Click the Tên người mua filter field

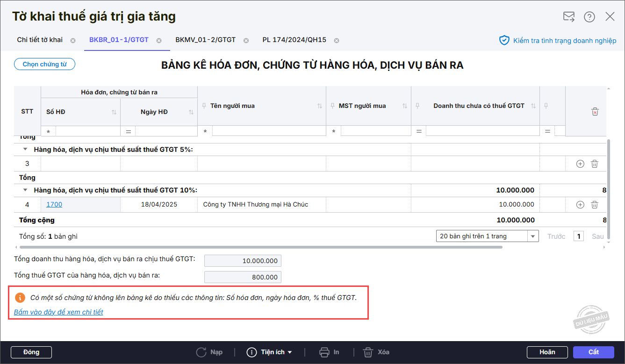pyautogui.click(x=268, y=132)
